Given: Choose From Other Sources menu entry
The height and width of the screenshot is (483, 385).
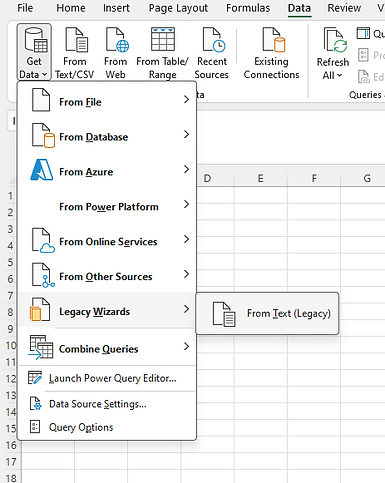Looking at the screenshot, I should (107, 276).
